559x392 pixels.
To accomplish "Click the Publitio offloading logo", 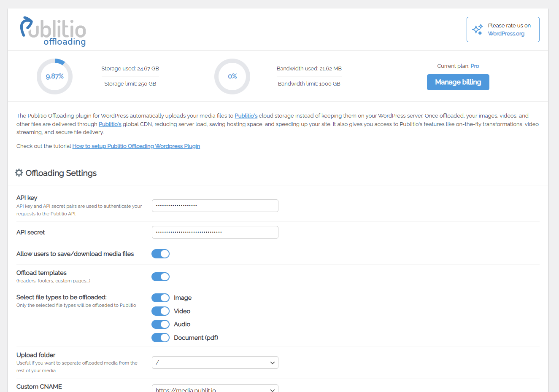I will (53, 31).
